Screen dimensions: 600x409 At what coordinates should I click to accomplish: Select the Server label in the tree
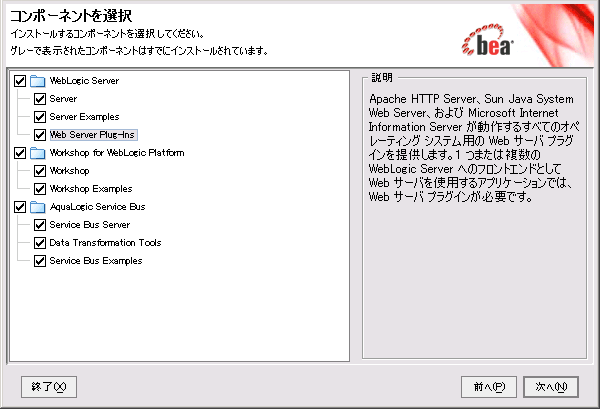[x=63, y=99]
